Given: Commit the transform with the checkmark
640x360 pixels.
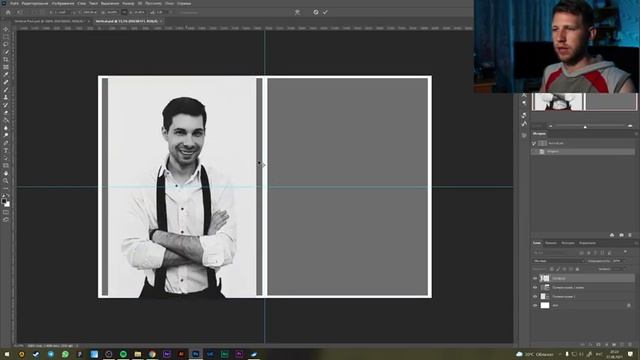Looking at the screenshot, I should [325, 12].
